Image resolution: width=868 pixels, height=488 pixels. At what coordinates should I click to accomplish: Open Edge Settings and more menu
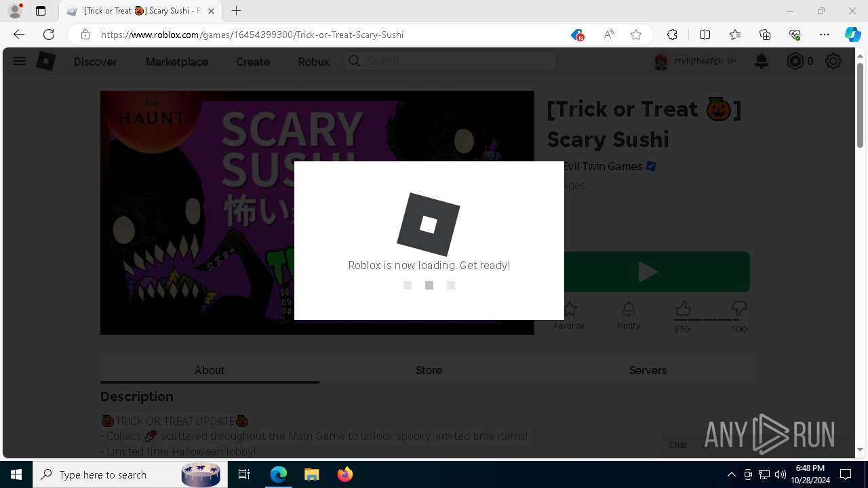[x=825, y=35]
